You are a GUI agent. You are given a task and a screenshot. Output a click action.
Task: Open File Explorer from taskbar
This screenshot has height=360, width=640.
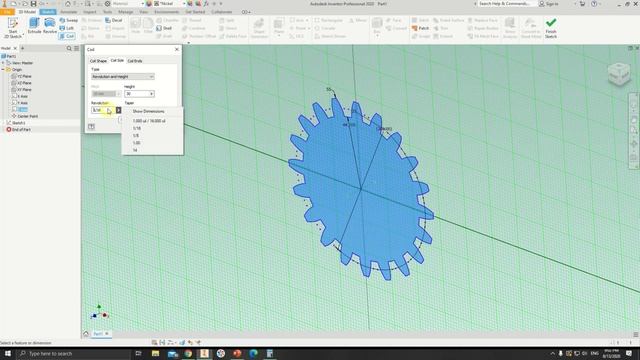(156, 353)
